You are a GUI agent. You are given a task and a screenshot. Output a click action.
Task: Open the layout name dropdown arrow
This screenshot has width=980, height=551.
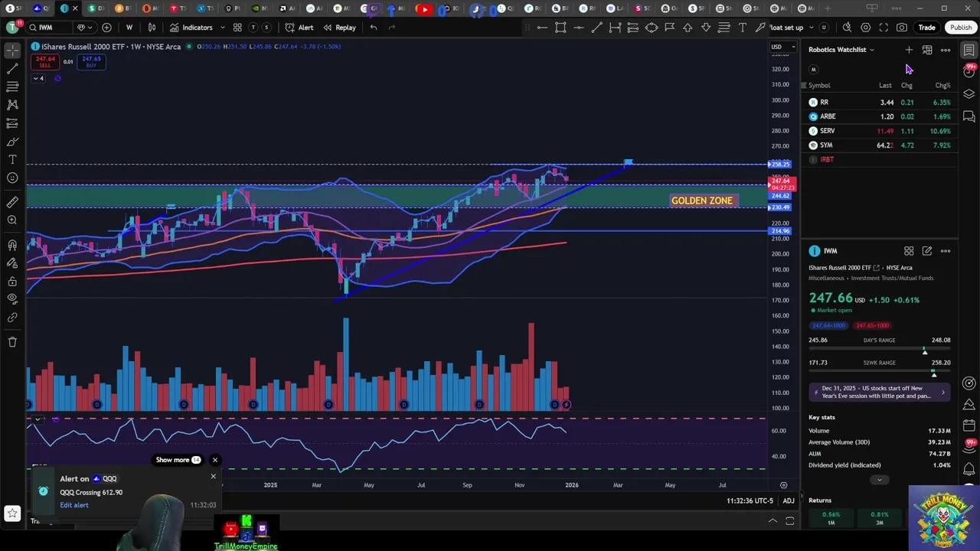pos(812,28)
